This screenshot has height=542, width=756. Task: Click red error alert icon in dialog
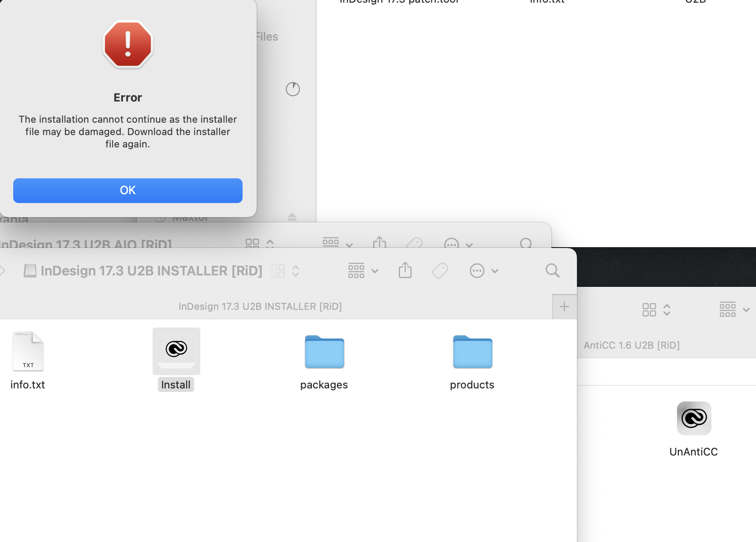click(128, 45)
